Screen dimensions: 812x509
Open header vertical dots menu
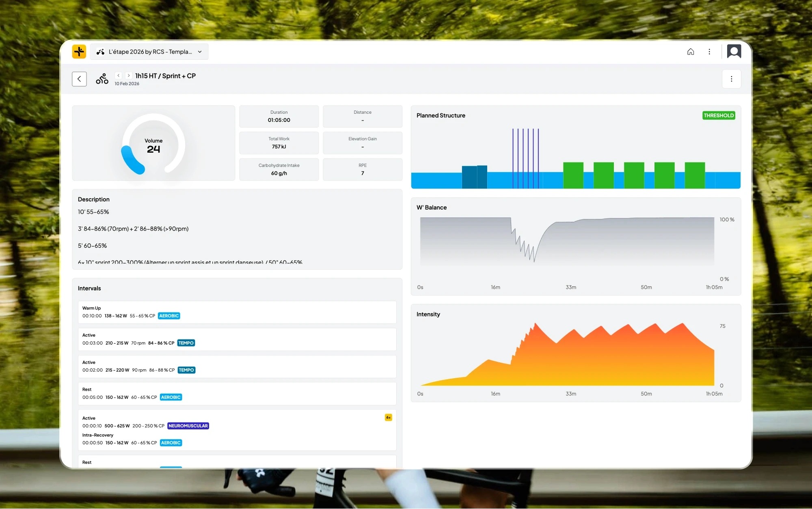point(709,52)
